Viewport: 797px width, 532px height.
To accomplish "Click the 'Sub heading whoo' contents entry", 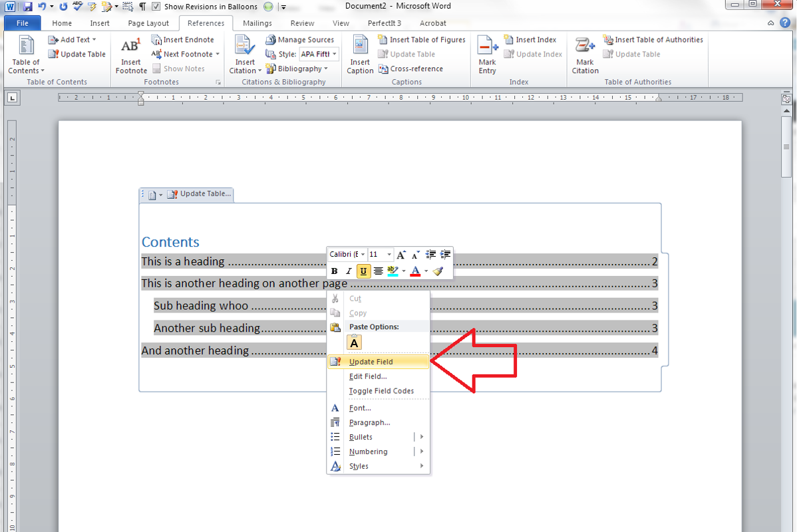I will (200, 306).
